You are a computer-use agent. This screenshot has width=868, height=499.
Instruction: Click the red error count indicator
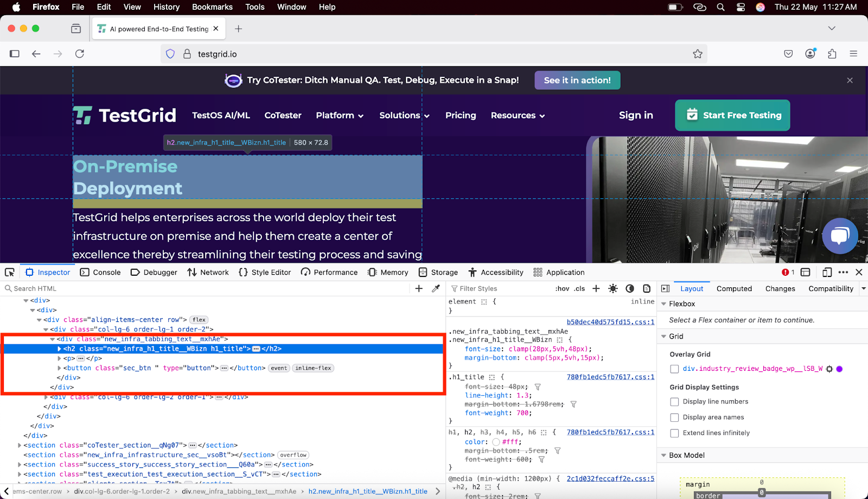tap(788, 272)
